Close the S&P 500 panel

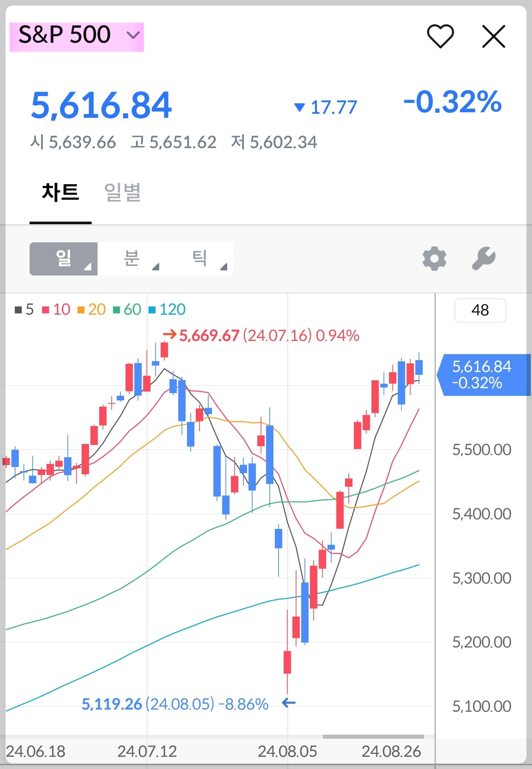coord(494,36)
